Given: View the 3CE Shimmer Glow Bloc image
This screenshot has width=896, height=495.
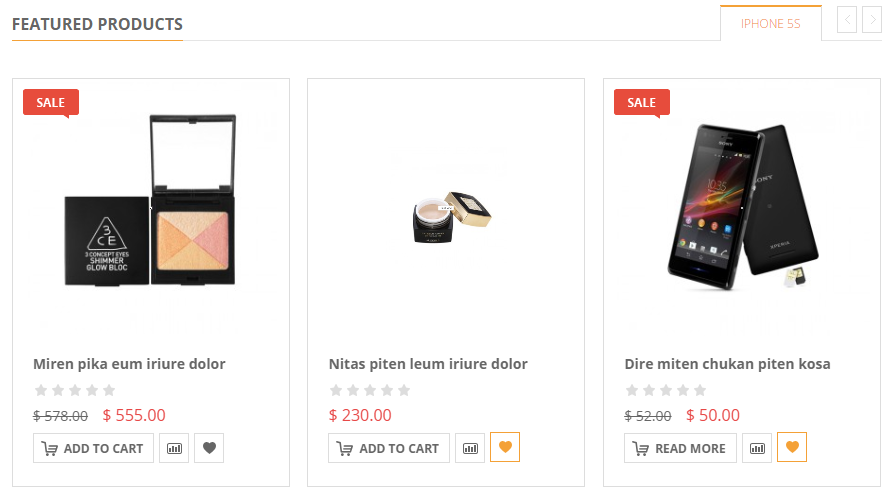Looking at the screenshot, I should (150, 200).
